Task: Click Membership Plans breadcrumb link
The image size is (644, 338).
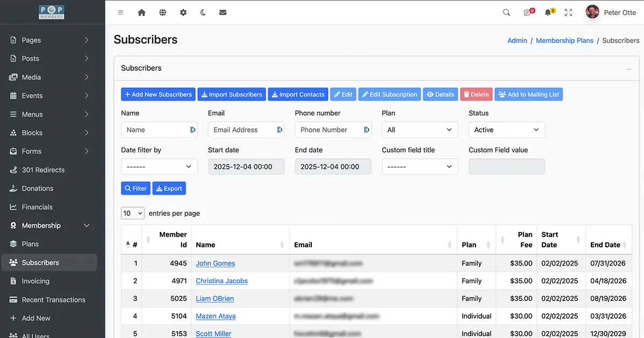Action: coord(565,40)
